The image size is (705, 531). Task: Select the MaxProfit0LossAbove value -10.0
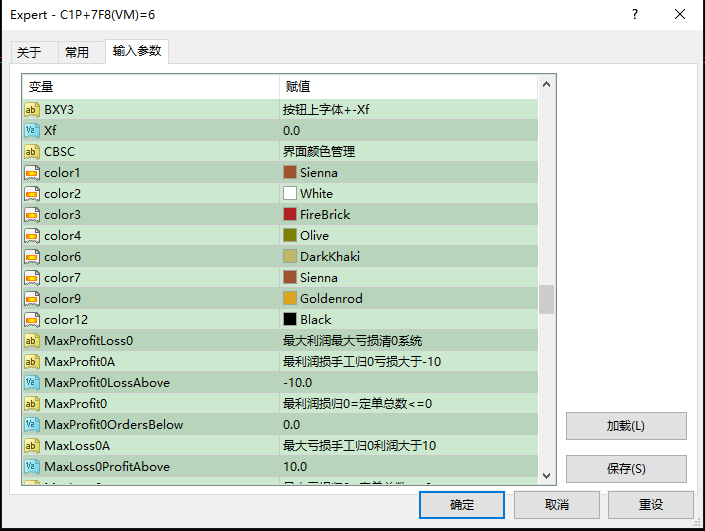click(297, 383)
